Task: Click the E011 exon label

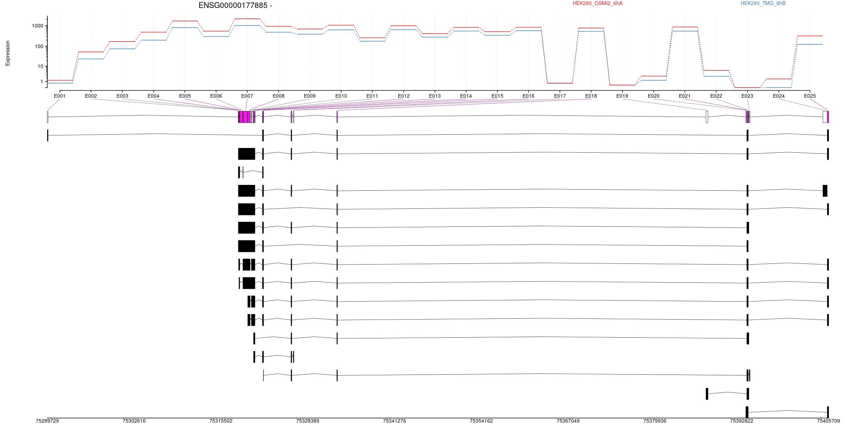Action: 372,96
